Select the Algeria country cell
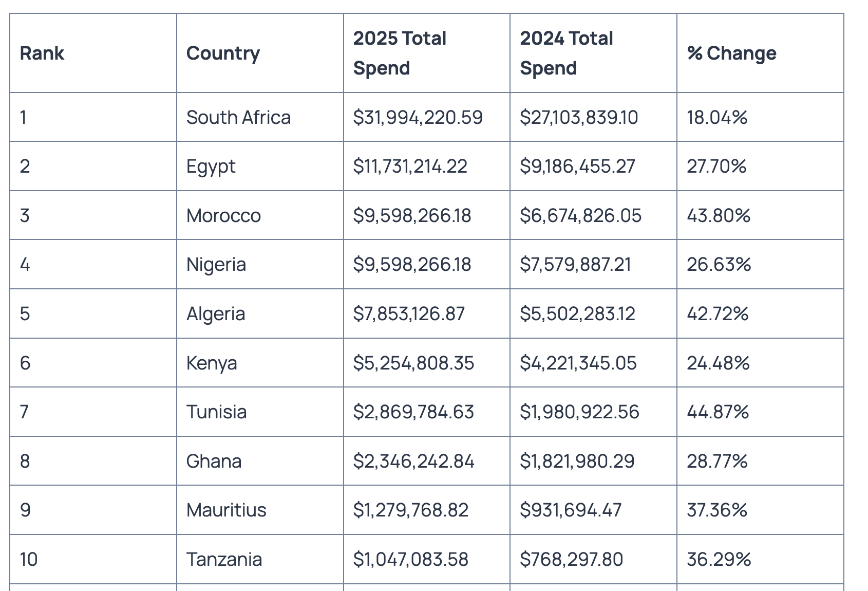 click(216, 314)
